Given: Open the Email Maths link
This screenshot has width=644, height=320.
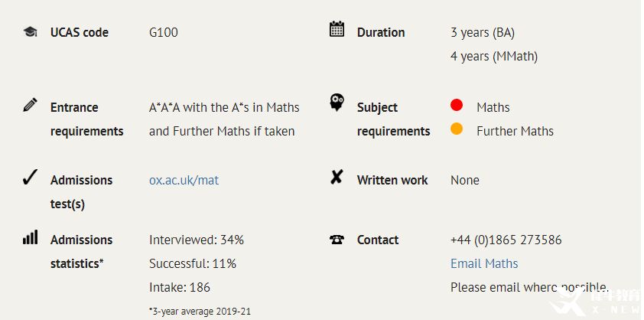Looking at the screenshot, I should pyautogui.click(x=484, y=263).
